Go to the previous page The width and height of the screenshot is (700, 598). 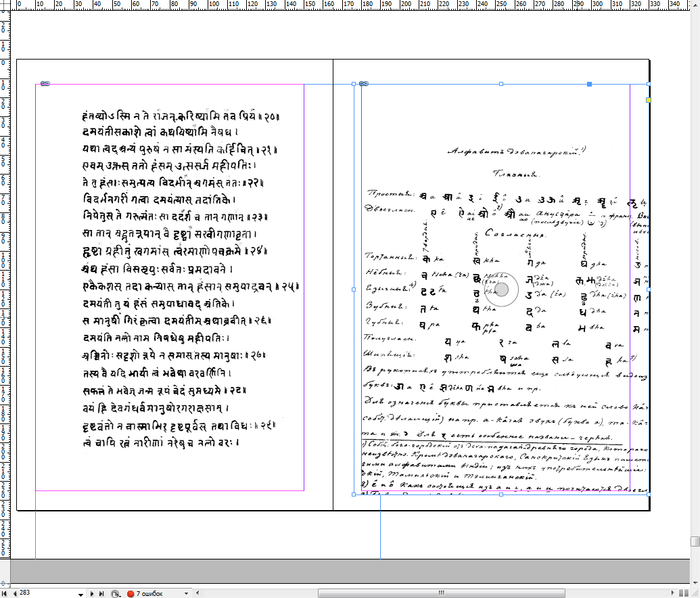(x=15, y=593)
